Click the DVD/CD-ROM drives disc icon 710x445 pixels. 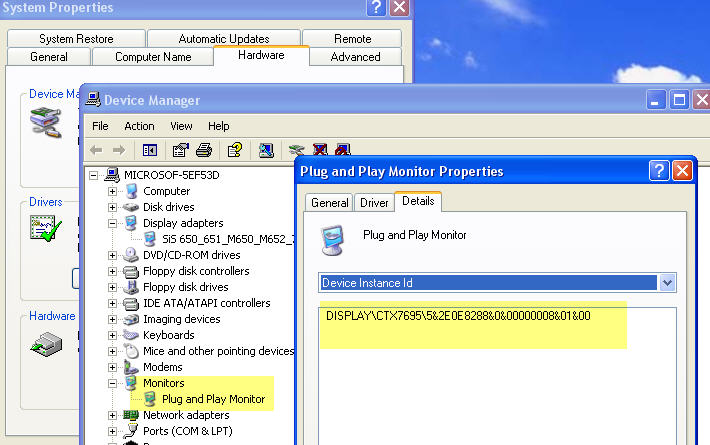tap(131, 255)
